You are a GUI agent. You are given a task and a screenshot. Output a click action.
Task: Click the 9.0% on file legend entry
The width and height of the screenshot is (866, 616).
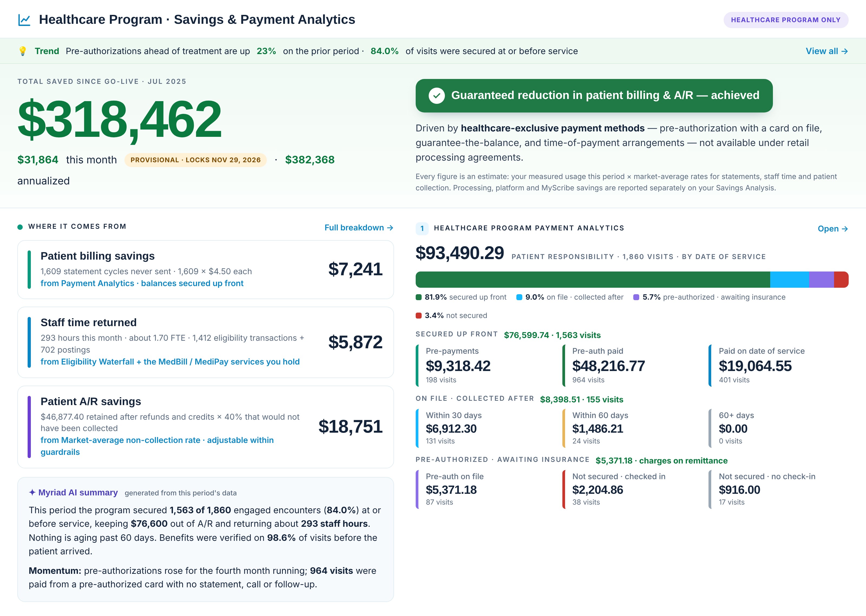click(570, 297)
